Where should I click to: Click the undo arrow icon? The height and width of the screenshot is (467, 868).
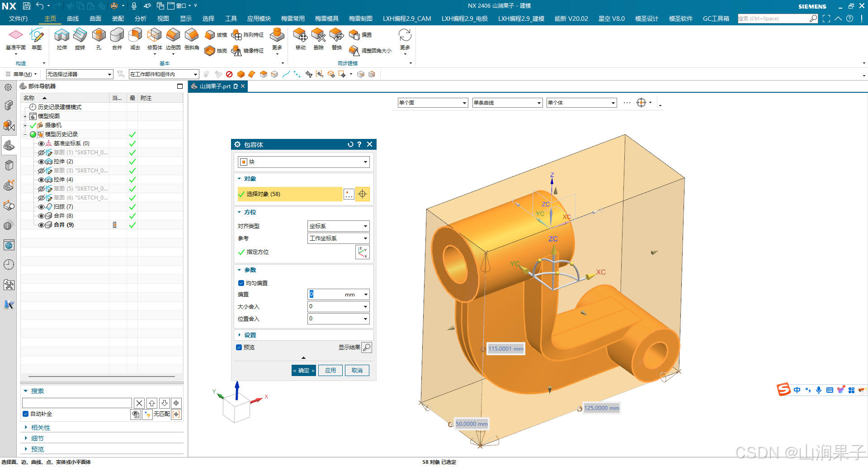point(40,6)
